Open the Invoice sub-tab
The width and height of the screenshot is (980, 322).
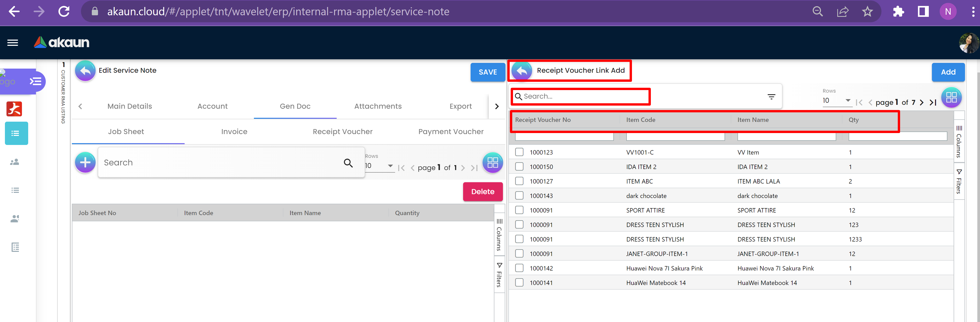pos(234,131)
